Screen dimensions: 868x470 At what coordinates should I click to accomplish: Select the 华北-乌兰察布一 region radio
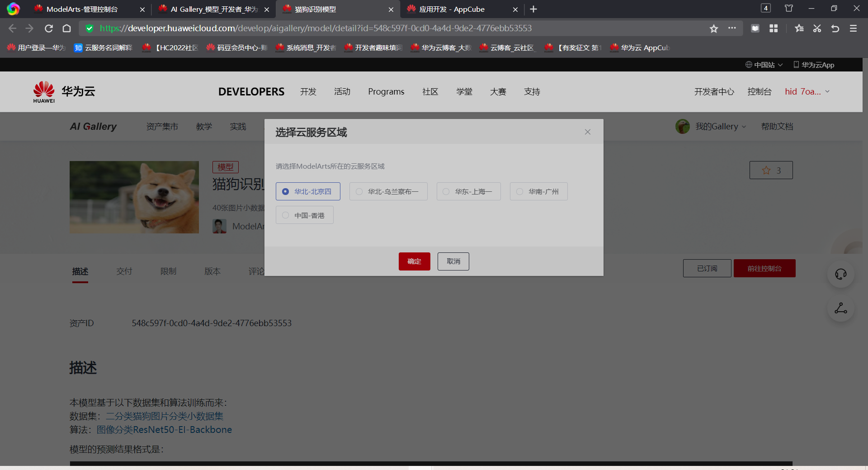388,191
